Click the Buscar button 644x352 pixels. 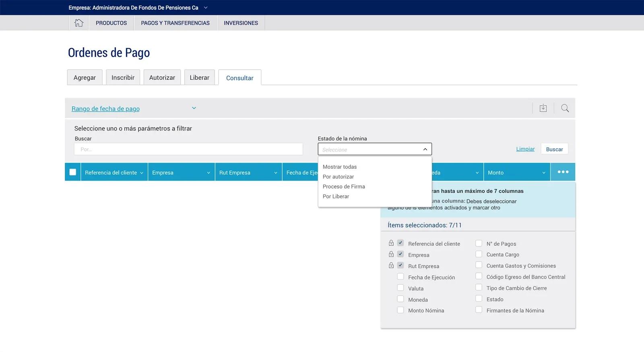[x=554, y=149]
